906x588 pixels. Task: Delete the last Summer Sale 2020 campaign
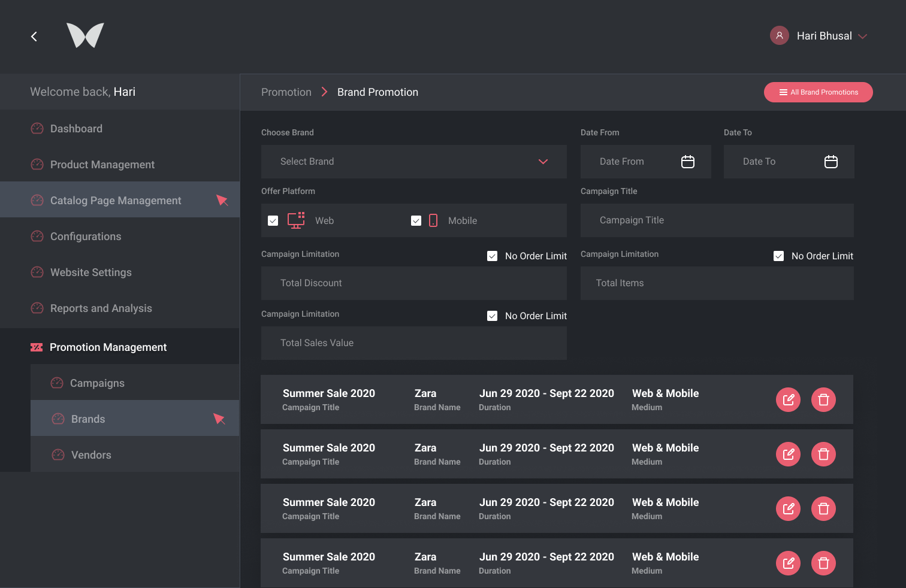click(x=823, y=563)
